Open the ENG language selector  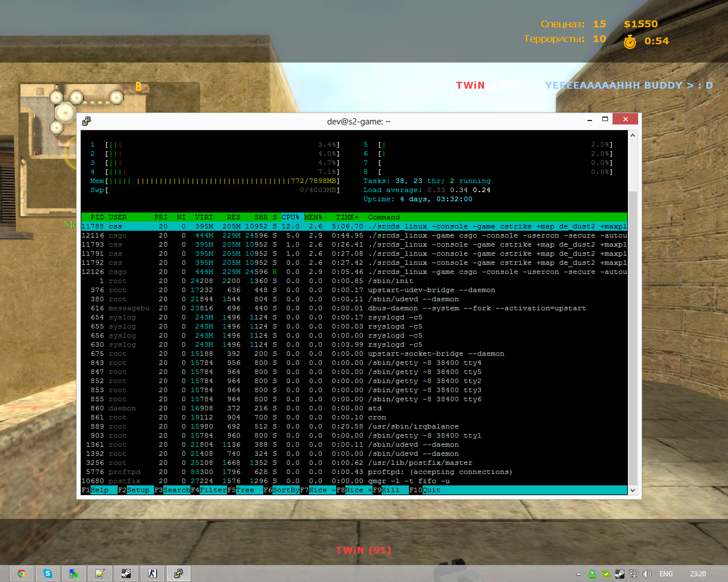click(x=666, y=574)
